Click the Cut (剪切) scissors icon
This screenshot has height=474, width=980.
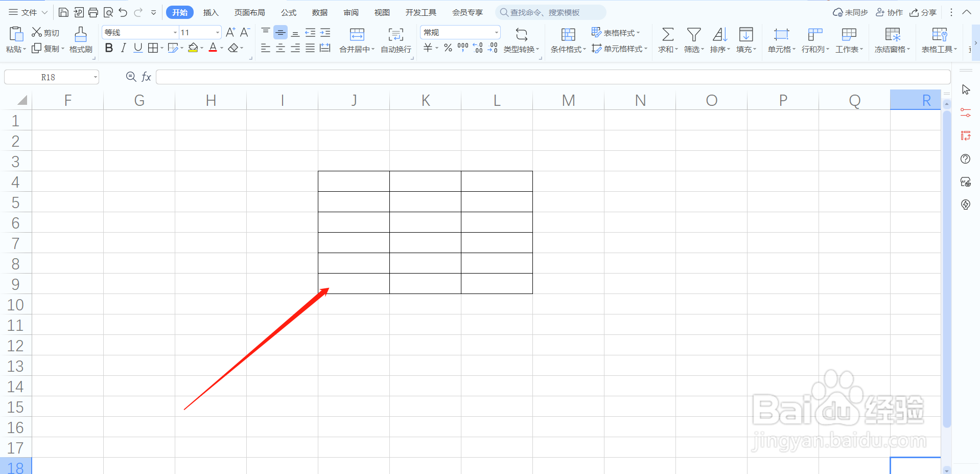pyautogui.click(x=37, y=32)
